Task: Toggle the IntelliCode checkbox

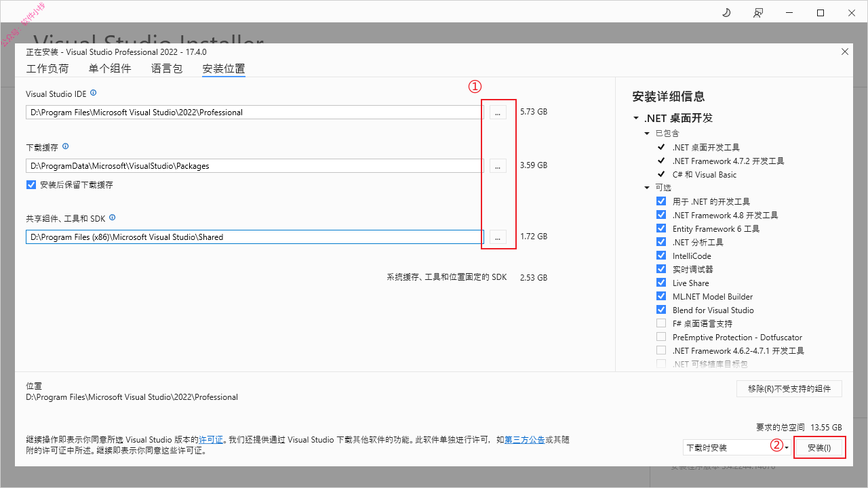Action: [661, 256]
